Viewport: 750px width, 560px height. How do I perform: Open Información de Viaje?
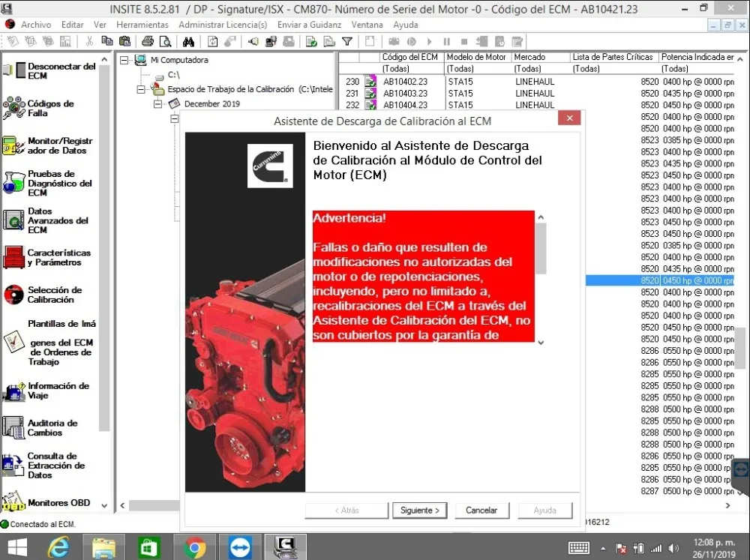tap(46, 391)
